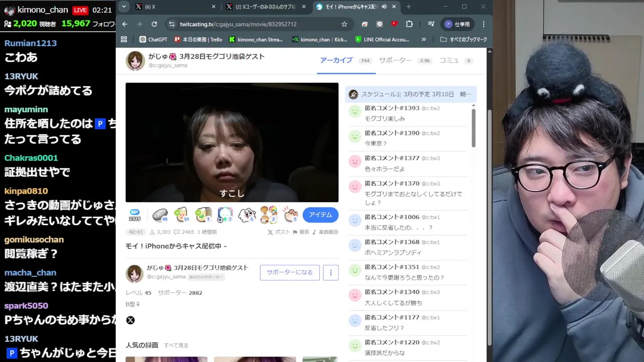Open the スケジュール 3月の予定 banner
The height and width of the screenshot is (362, 644).
point(411,94)
